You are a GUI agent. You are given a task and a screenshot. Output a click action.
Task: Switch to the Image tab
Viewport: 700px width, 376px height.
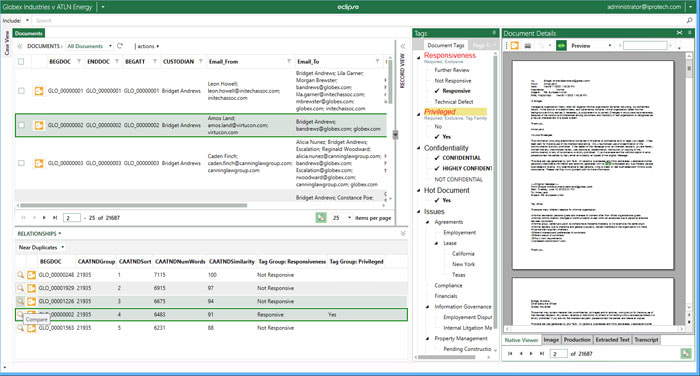pyautogui.click(x=551, y=340)
